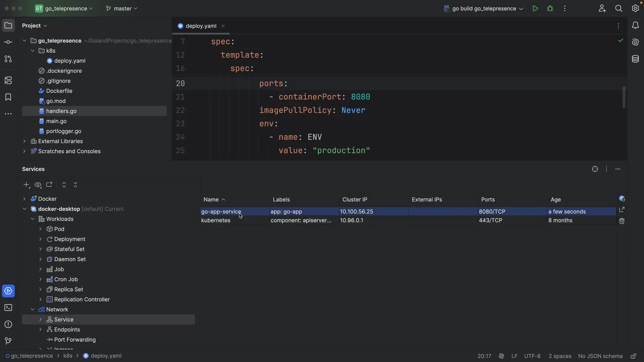Open run configuration dropdown
This screenshot has width=644, height=362.
click(483, 9)
